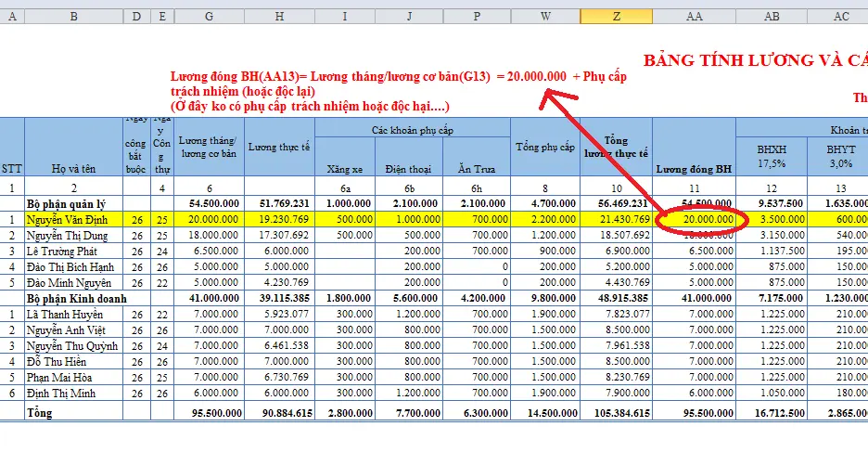
Task: Click the name cell Lê Trường Phát
Action: (73, 252)
